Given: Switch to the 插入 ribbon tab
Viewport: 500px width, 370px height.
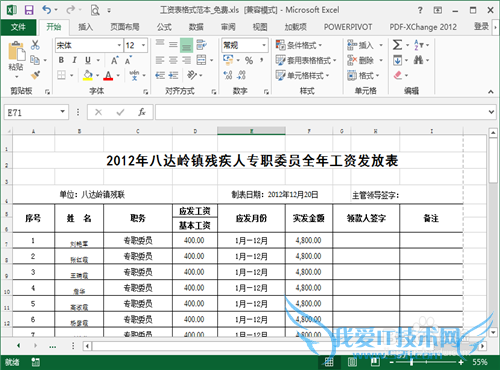Looking at the screenshot, I should click(x=85, y=27).
